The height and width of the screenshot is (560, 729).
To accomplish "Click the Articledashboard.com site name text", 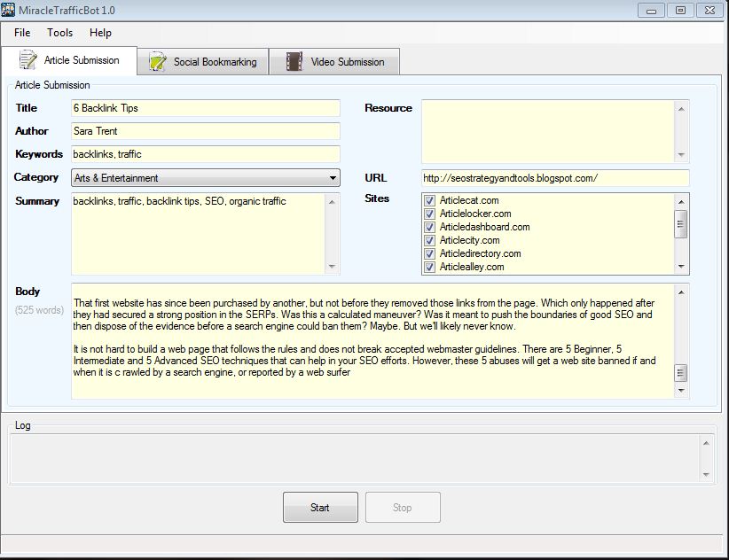I will (484, 227).
